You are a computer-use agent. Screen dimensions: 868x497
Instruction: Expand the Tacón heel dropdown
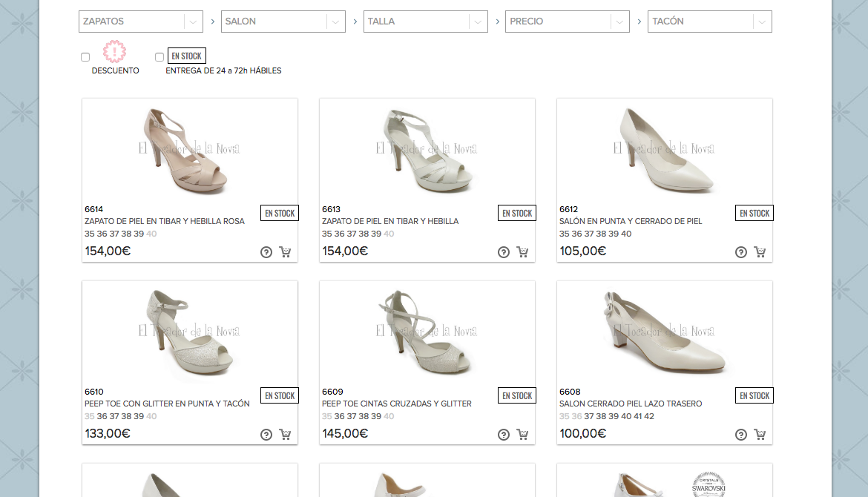[x=710, y=22]
